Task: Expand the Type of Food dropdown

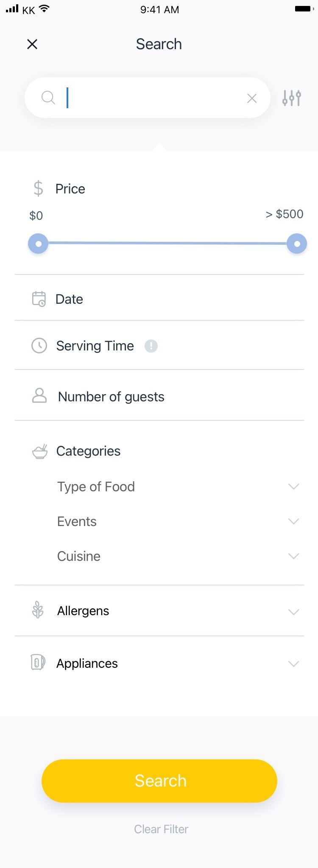Action: click(294, 486)
